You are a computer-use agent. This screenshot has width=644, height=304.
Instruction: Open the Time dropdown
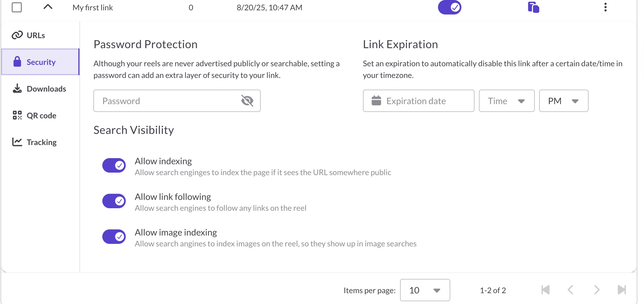click(x=506, y=101)
